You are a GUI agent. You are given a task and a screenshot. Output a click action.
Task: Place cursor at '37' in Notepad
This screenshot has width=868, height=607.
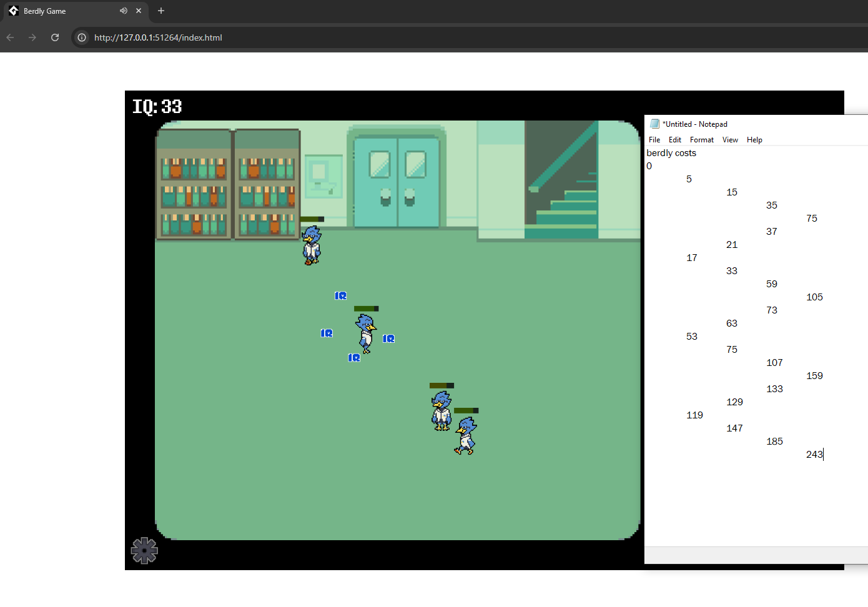(772, 232)
